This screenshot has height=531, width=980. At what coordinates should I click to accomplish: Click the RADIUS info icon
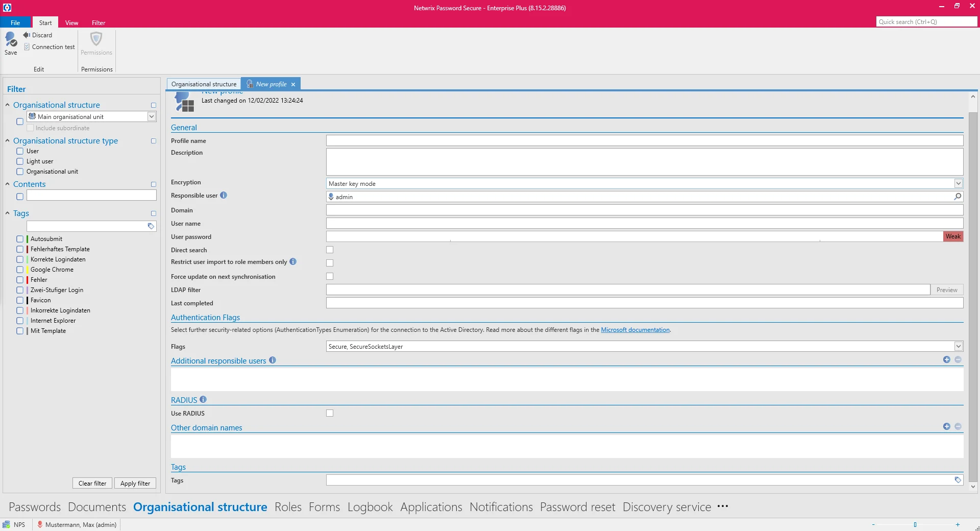(203, 399)
